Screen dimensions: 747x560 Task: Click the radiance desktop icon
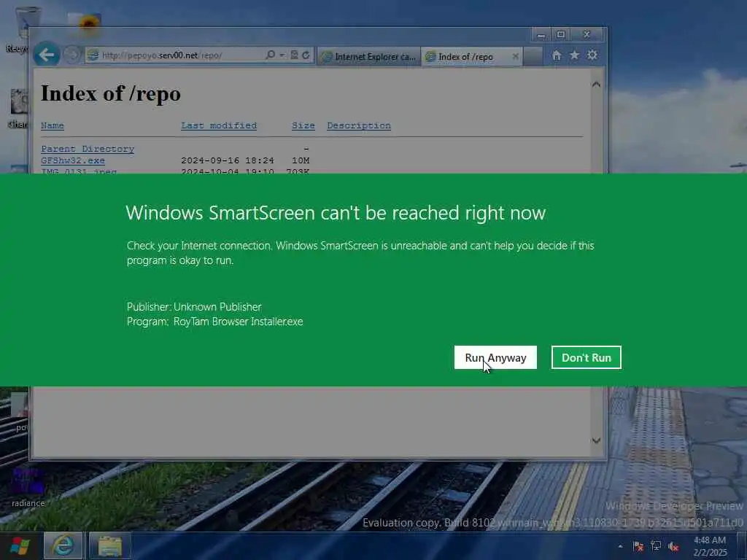(28, 487)
